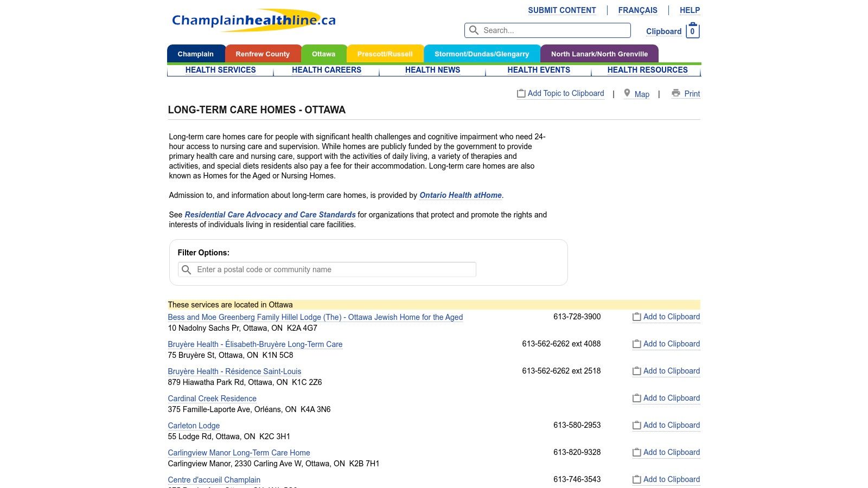Image resolution: width=868 pixels, height=488 pixels.
Task: Add Résidence Saint-Louis to Clipboard
Action: point(672,371)
